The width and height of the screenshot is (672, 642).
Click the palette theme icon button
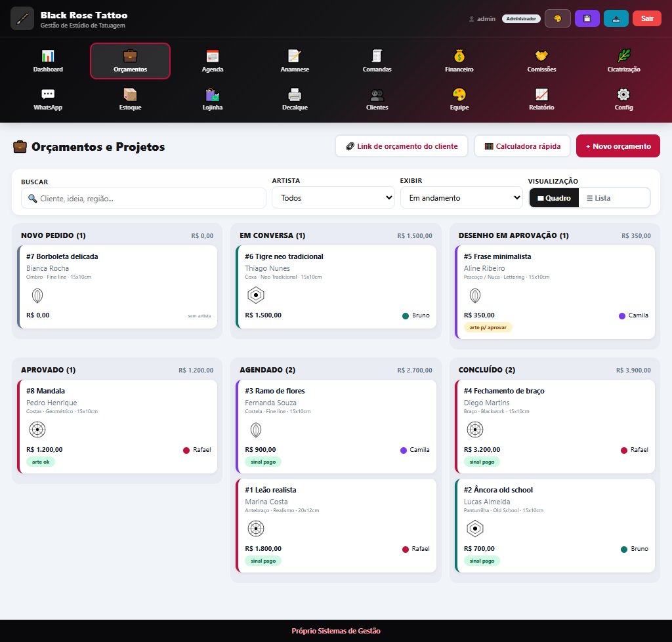coord(558,18)
